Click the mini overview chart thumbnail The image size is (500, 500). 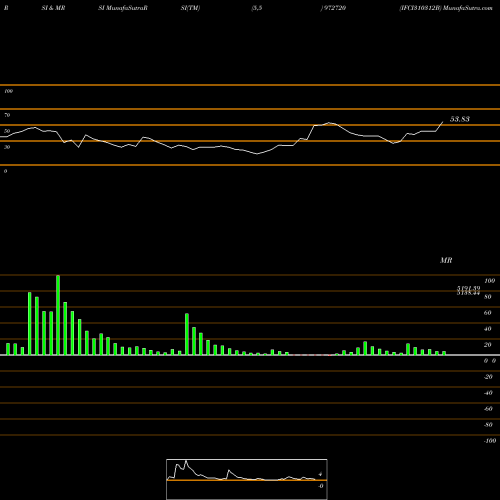pos(247,479)
